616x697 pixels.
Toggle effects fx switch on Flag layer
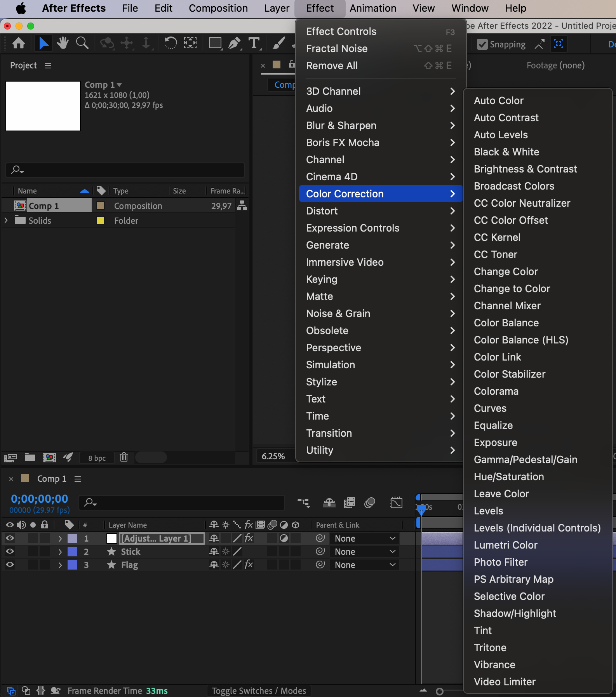click(249, 565)
